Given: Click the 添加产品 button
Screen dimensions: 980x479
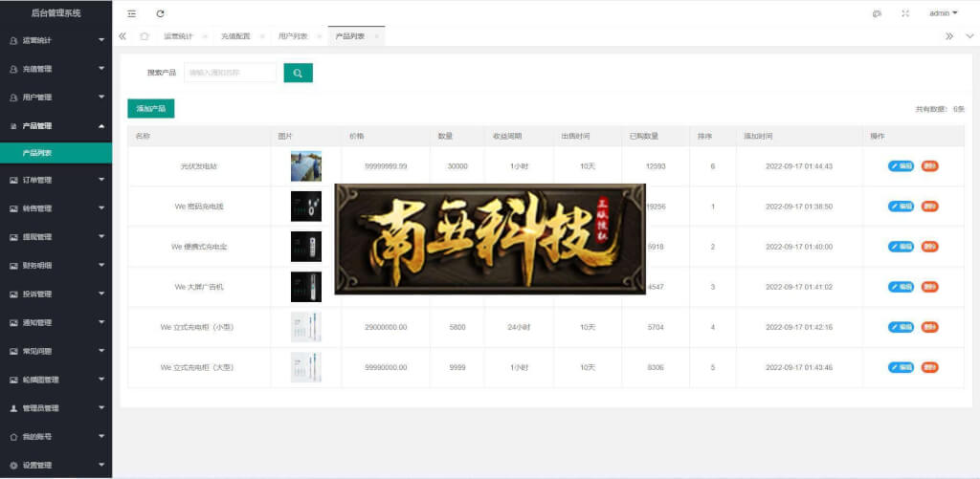Looking at the screenshot, I should pyautogui.click(x=150, y=109).
